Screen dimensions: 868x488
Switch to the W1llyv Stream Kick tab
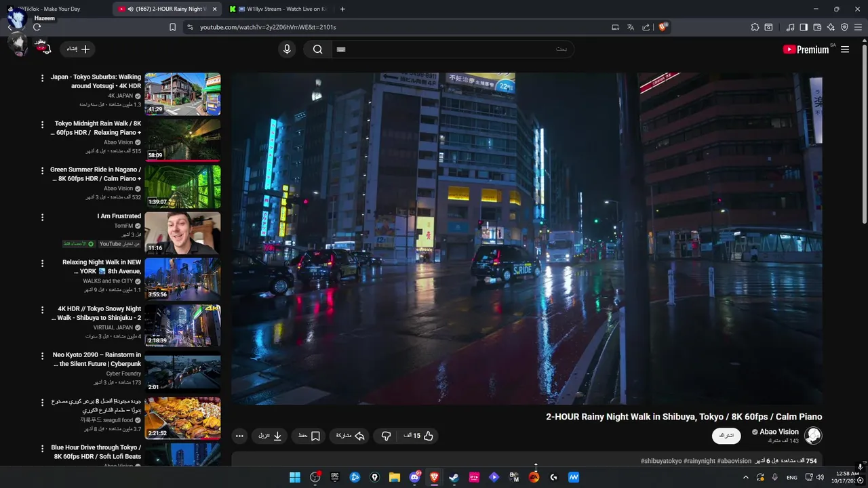(278, 9)
